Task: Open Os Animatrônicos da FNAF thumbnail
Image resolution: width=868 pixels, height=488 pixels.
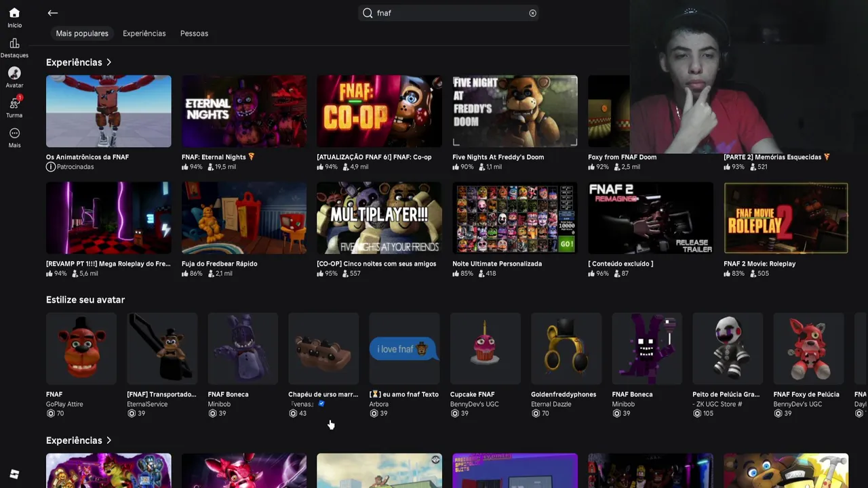Action: [x=108, y=111]
